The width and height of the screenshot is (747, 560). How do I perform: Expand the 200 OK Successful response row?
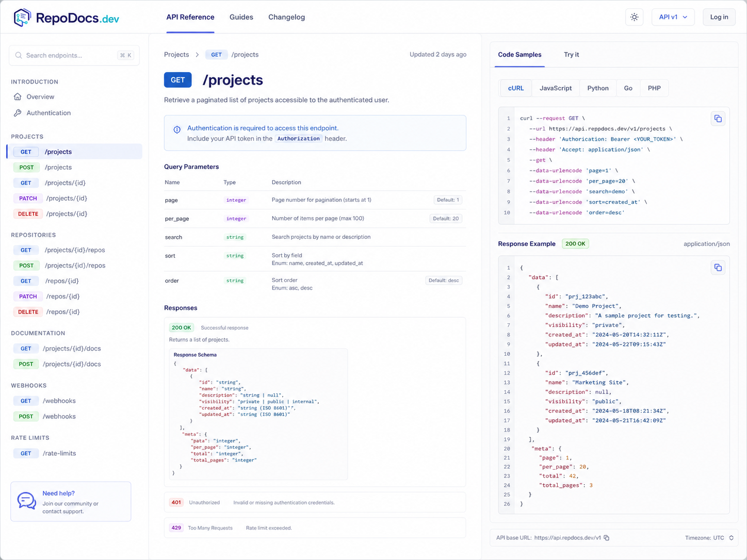click(x=315, y=328)
